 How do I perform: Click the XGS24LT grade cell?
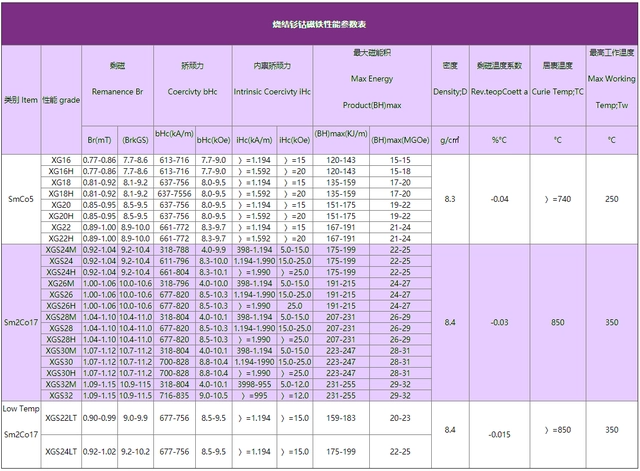[61, 451]
